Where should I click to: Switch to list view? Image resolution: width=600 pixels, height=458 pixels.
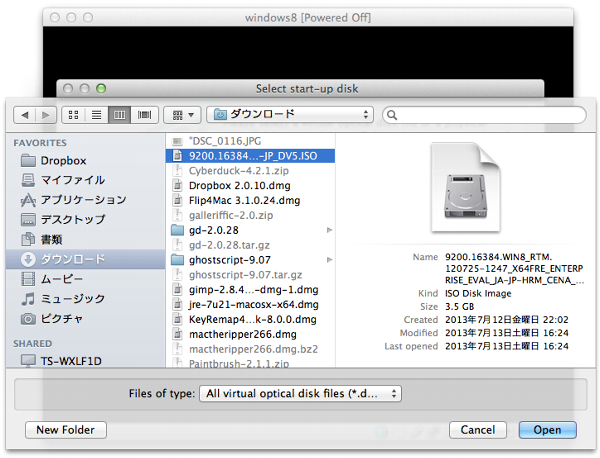97,115
